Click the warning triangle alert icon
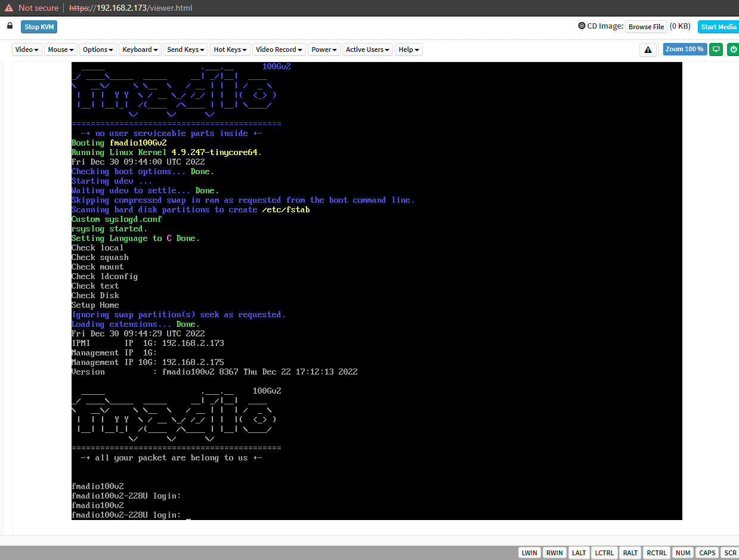Image resolution: width=739 pixels, height=560 pixels. click(x=648, y=50)
